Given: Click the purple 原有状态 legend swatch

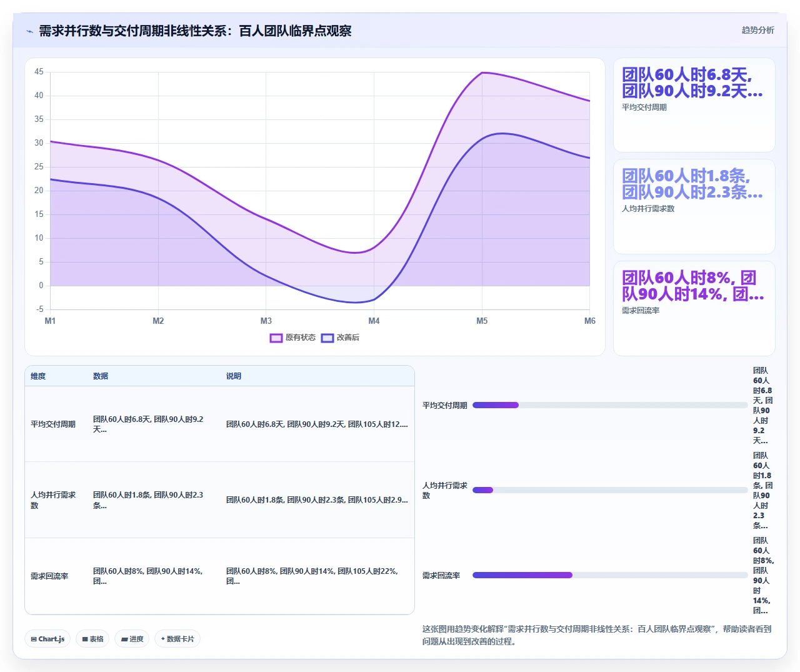Looking at the screenshot, I should 276,338.
